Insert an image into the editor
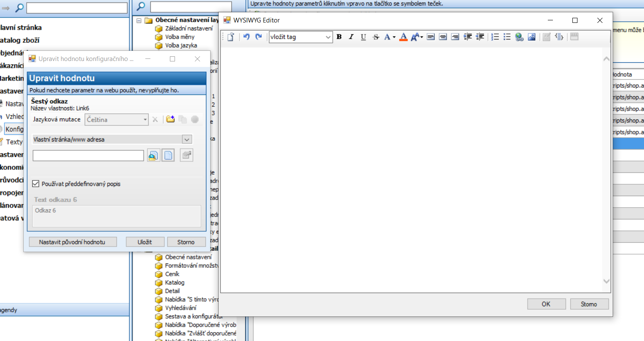 pos(531,37)
